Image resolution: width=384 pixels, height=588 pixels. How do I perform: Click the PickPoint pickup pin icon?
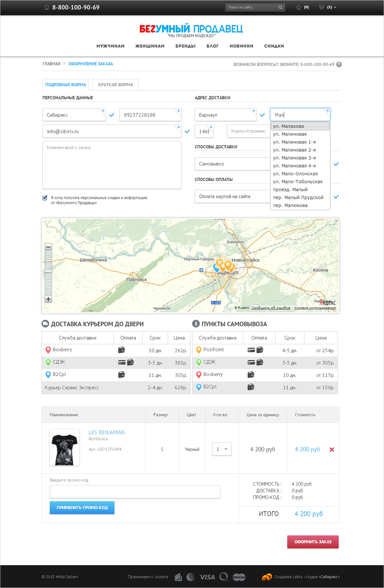pyautogui.click(x=199, y=350)
